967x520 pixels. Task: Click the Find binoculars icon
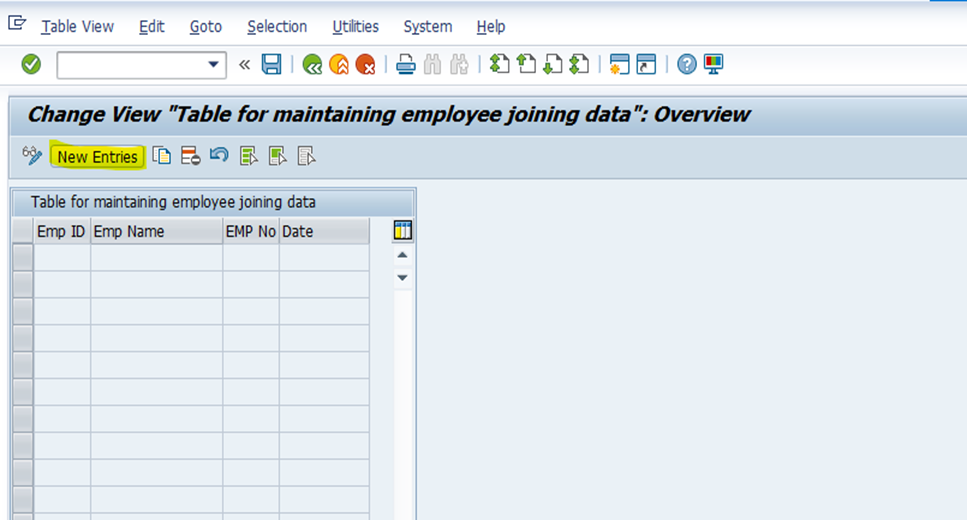click(x=432, y=64)
